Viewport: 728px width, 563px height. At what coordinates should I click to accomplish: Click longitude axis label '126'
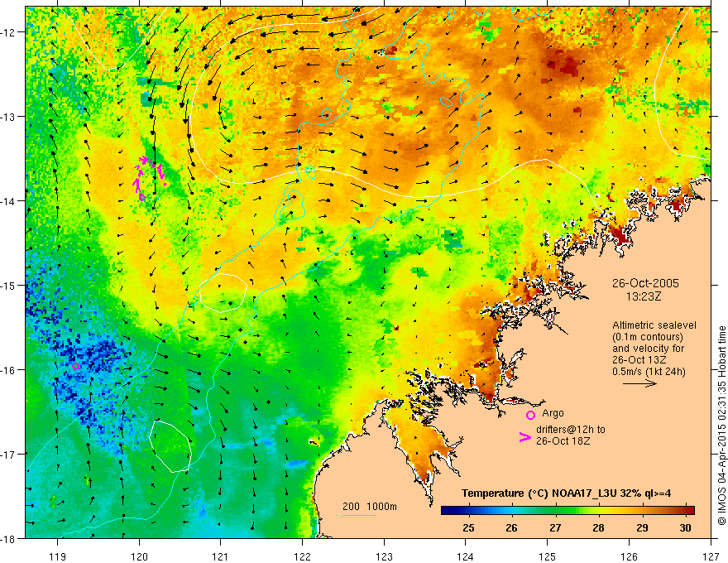point(629,556)
